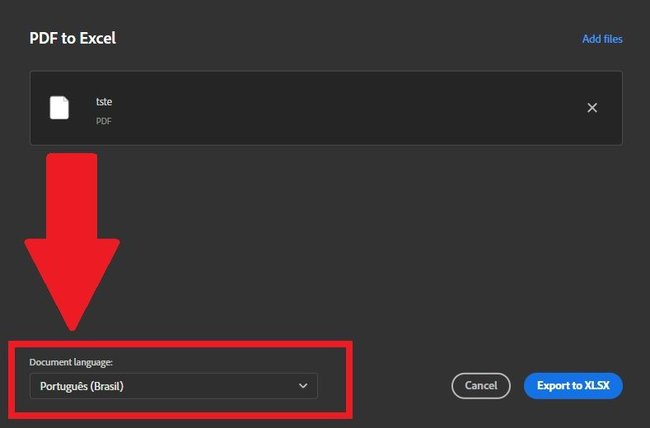650x428 pixels.
Task: Click the shaft of the red arrow
Action: [x=72, y=196]
